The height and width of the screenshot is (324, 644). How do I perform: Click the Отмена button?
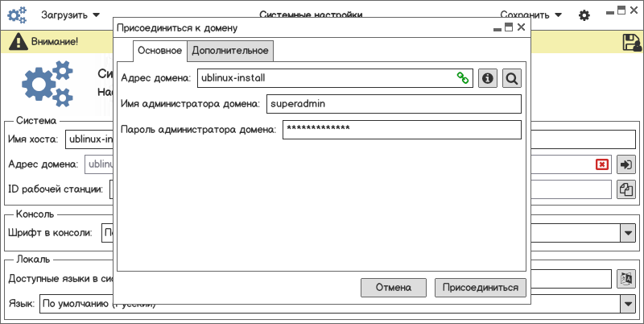[x=393, y=287]
